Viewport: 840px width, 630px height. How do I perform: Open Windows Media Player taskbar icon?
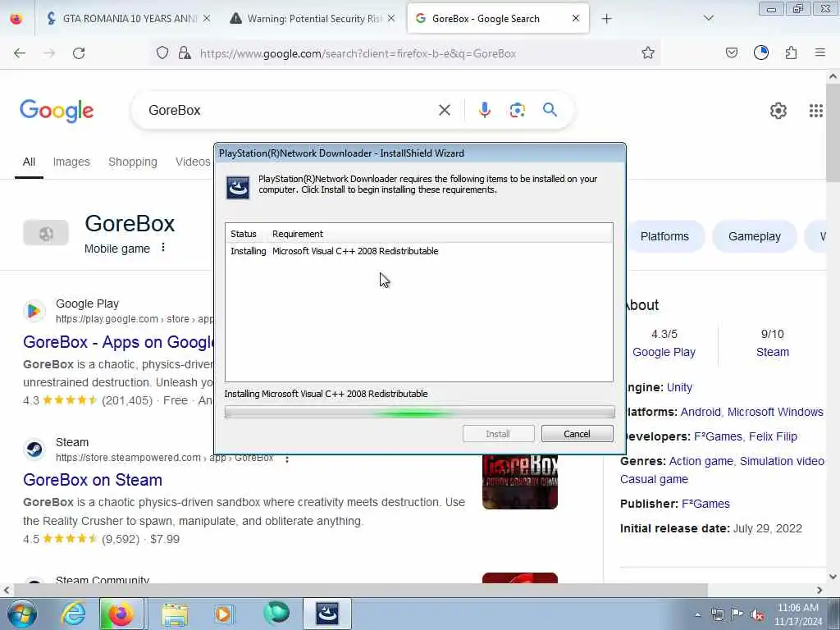point(223,614)
